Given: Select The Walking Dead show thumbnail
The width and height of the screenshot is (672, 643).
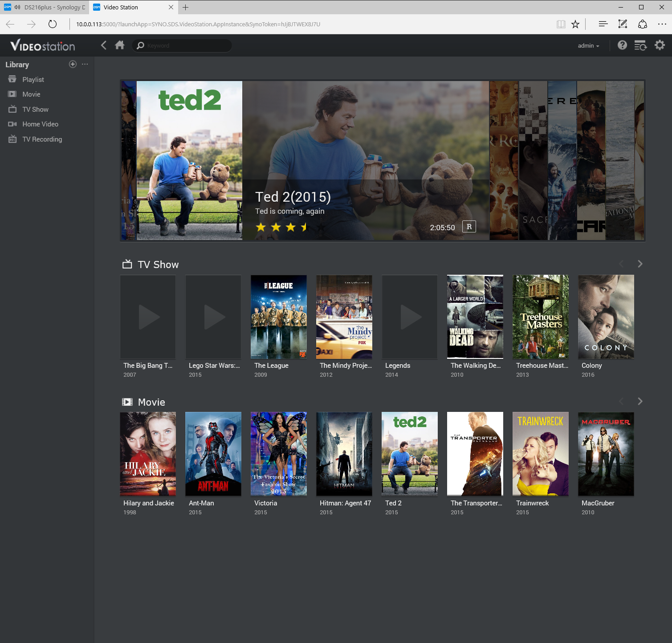Looking at the screenshot, I should pyautogui.click(x=475, y=317).
